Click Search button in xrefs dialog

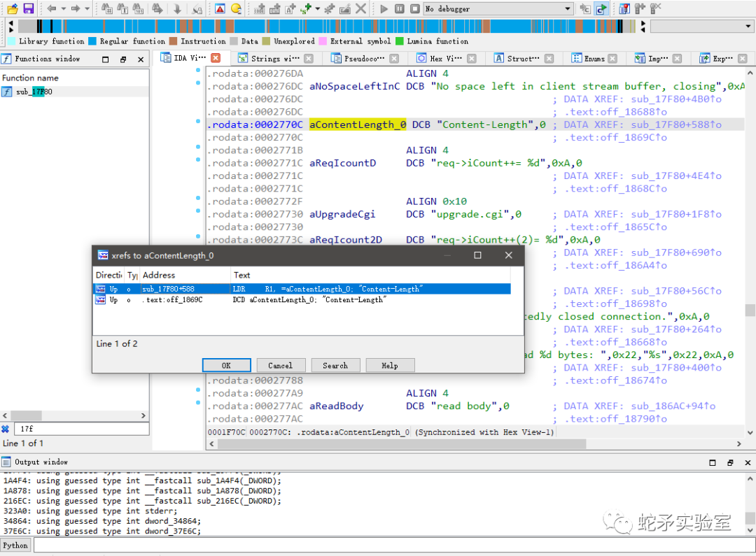pyautogui.click(x=335, y=365)
